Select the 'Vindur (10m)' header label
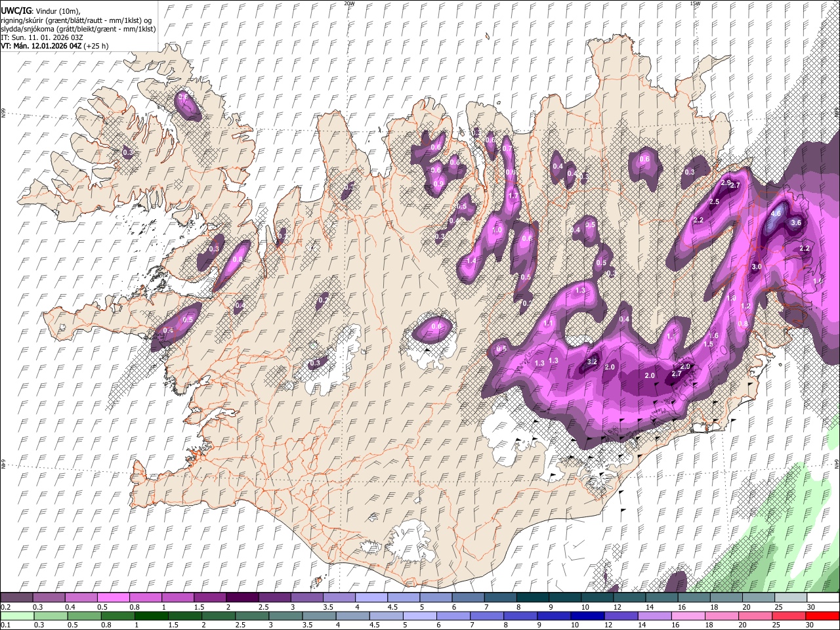 [58, 10]
